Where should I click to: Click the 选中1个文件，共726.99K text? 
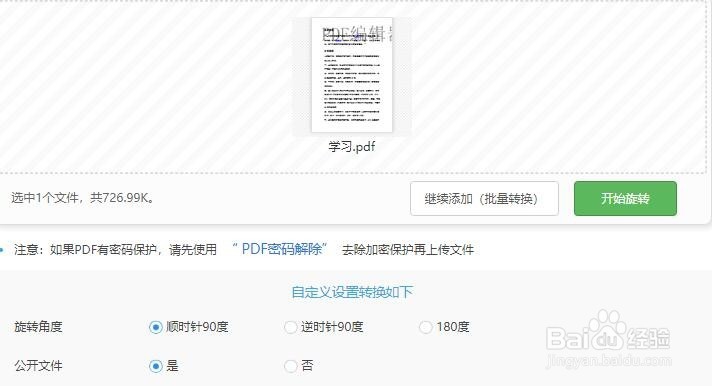click(x=83, y=198)
